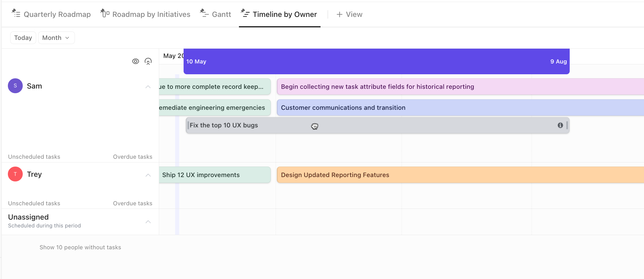Collapse the Unassigned section
644x279 pixels.
148,222
